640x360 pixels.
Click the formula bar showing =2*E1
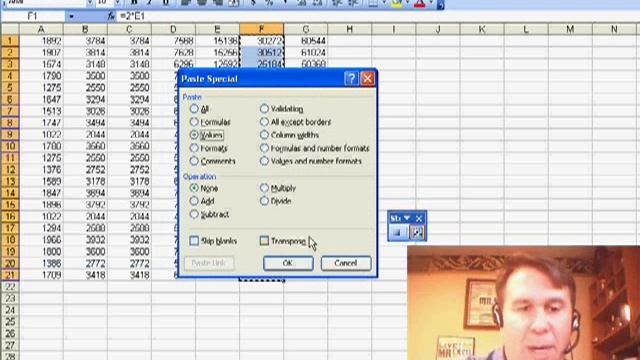click(x=379, y=16)
